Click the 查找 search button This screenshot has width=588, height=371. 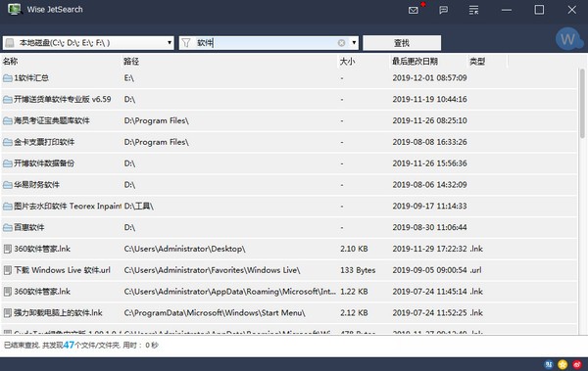click(402, 43)
